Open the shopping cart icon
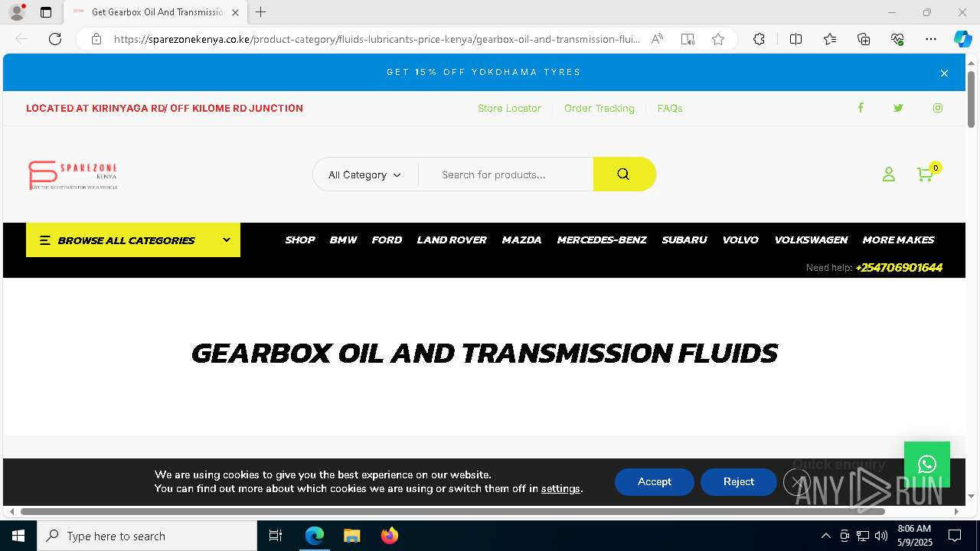The width and height of the screenshot is (980, 551). [925, 174]
